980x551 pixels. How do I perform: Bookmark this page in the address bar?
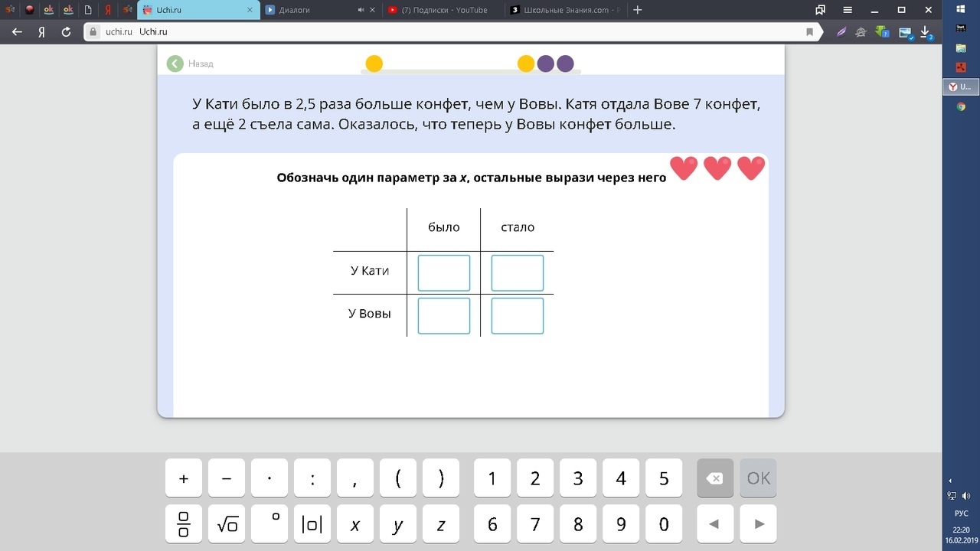pyautogui.click(x=809, y=32)
